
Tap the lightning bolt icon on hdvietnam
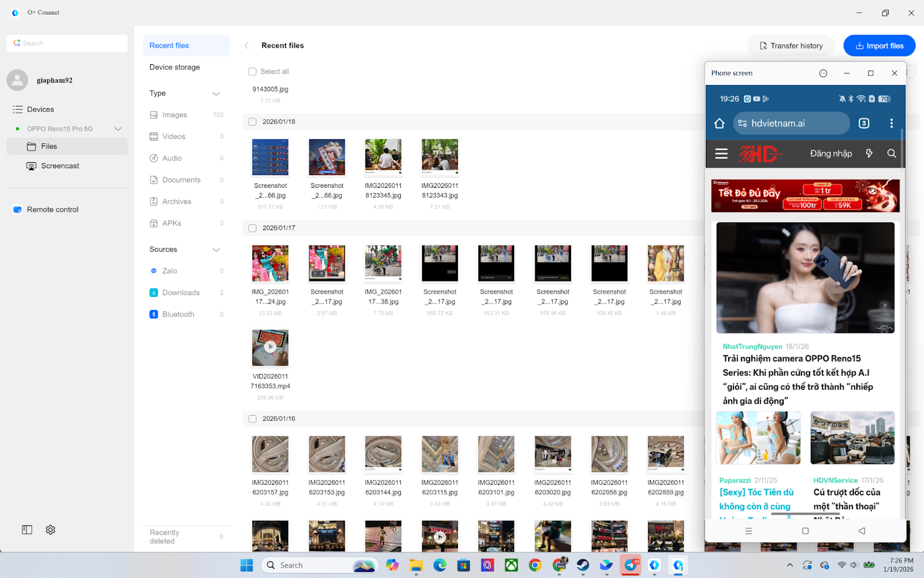tap(869, 153)
